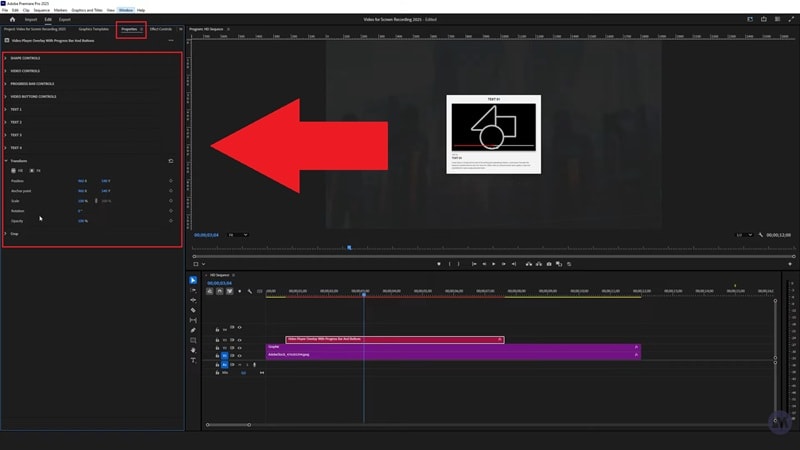Click the Go to In button

474,264
